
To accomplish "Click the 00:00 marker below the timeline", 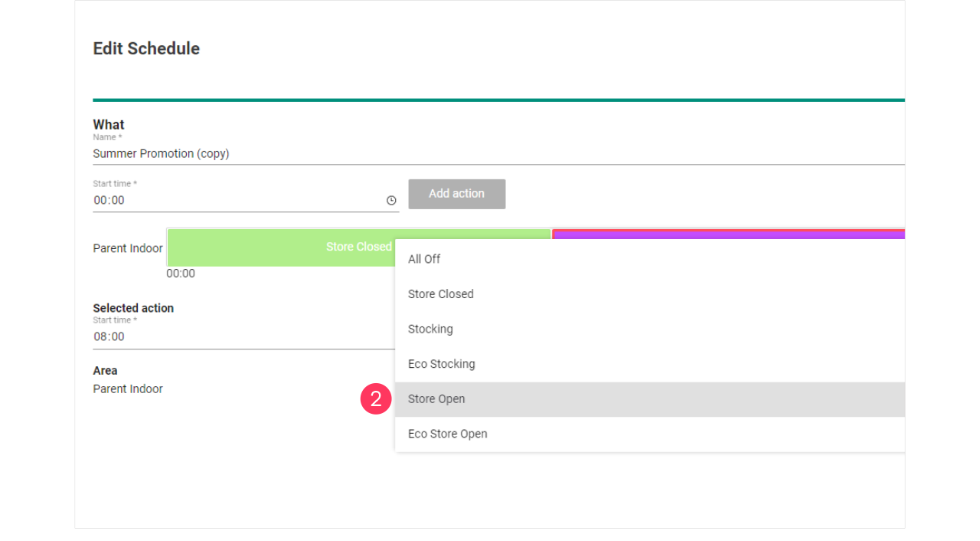I will [181, 274].
